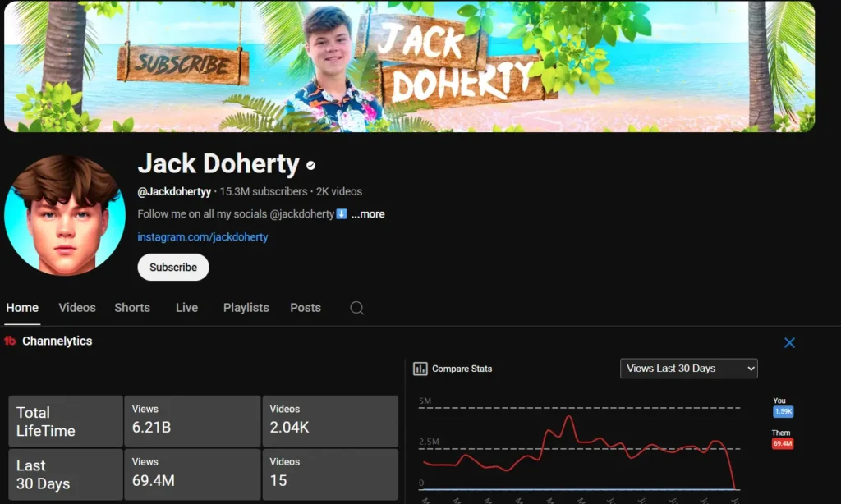Switch to the Posts tab

point(306,308)
